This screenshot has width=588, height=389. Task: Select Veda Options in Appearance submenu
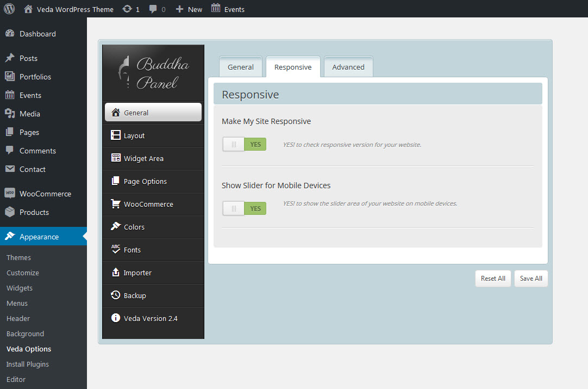[x=29, y=349]
